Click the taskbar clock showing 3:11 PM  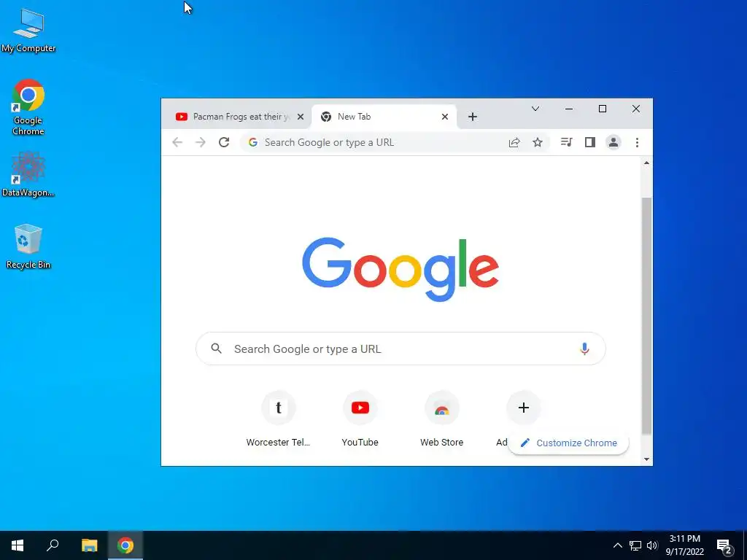coord(684,545)
